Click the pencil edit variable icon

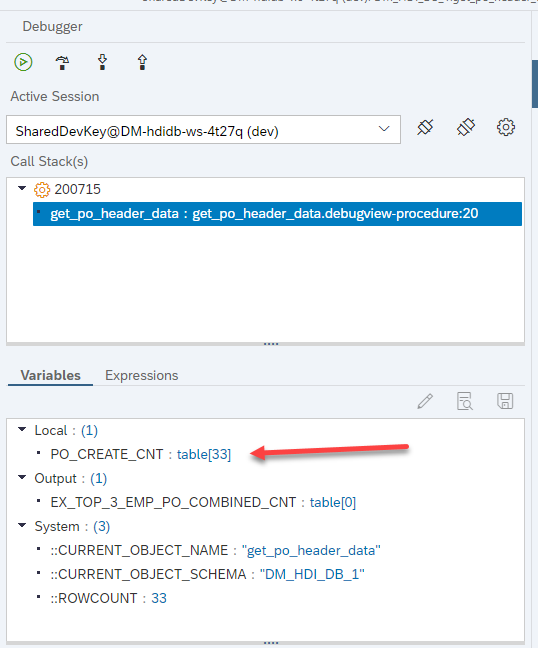tap(425, 401)
